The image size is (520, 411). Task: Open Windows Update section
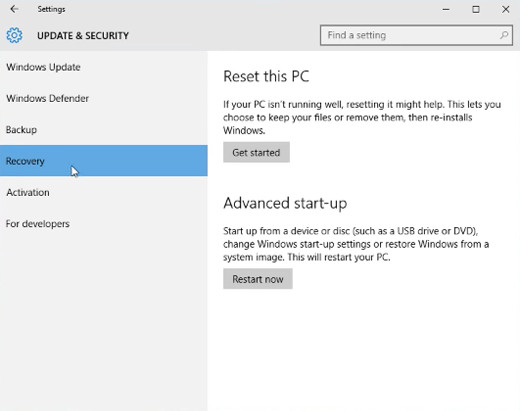104,67
